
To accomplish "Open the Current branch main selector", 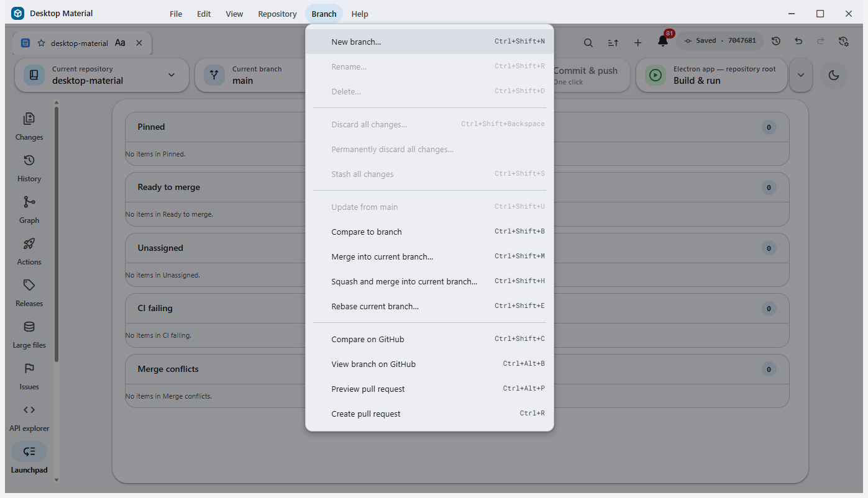I will click(x=251, y=75).
